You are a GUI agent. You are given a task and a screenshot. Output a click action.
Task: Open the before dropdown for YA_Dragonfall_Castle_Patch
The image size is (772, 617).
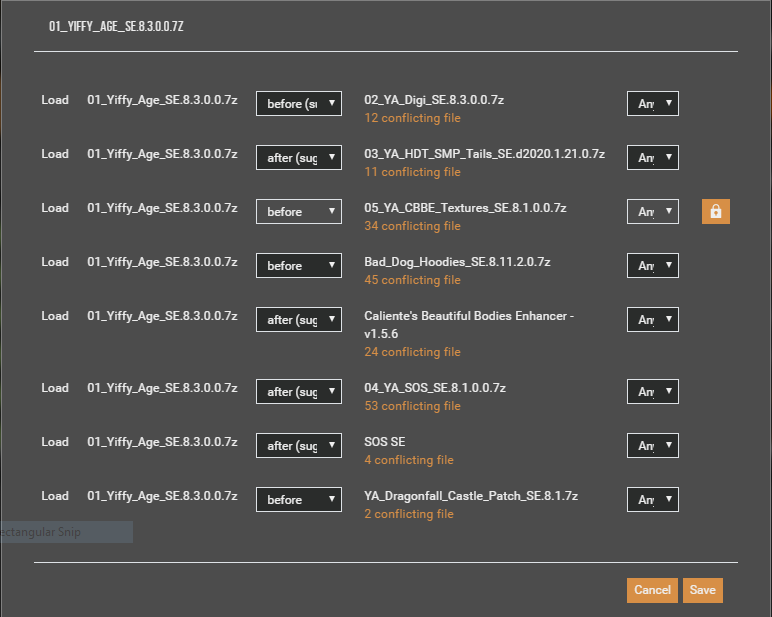pos(298,499)
